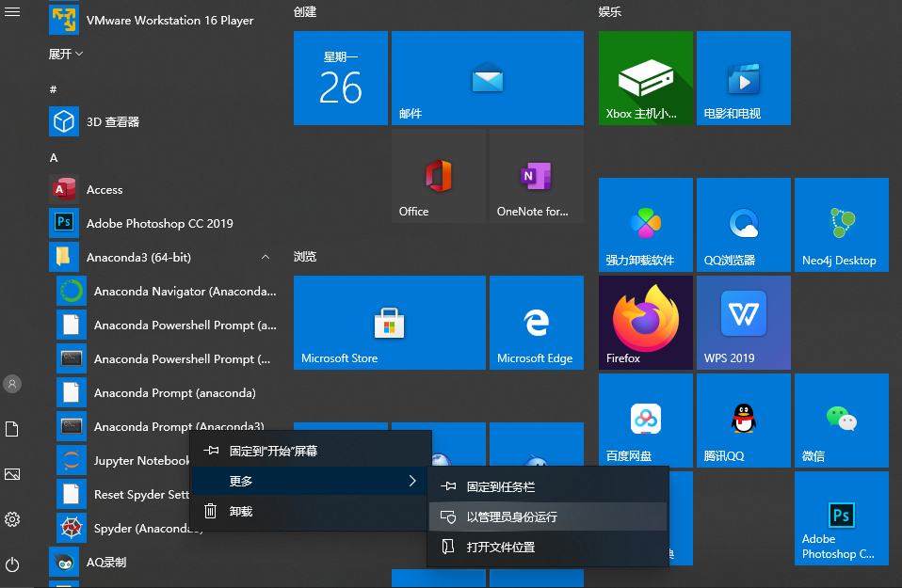Open Reset Spyder Settings entry
Screen dimensions: 902x588
click(x=123, y=494)
